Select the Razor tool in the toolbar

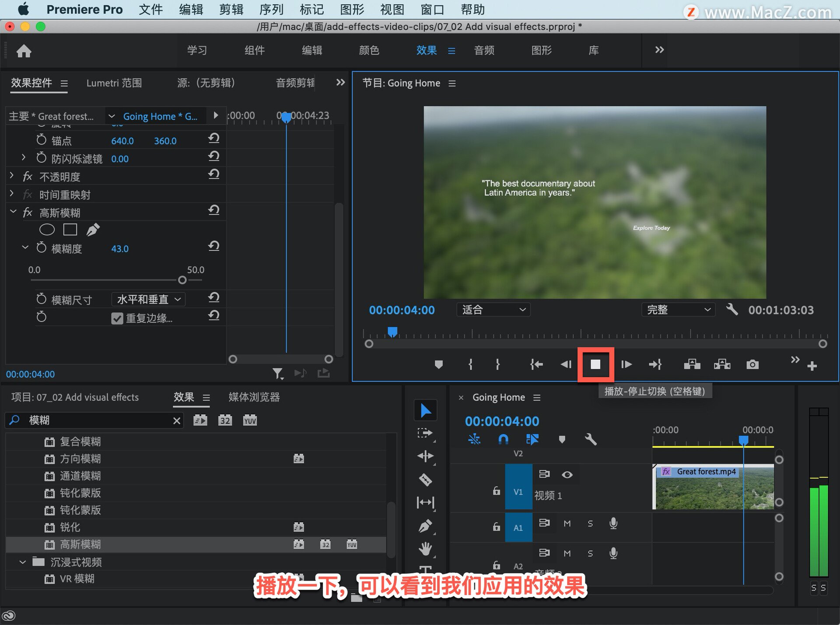click(425, 480)
